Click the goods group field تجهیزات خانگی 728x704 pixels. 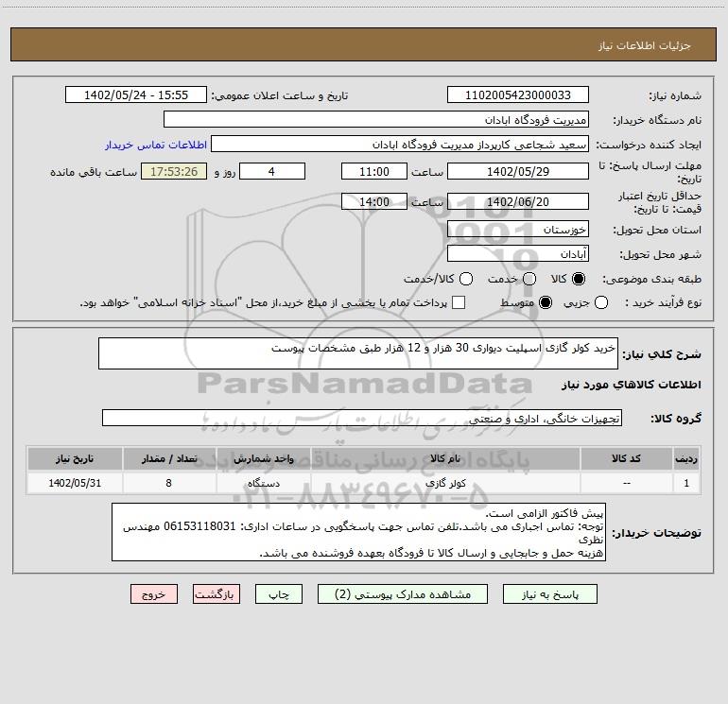click(x=362, y=418)
